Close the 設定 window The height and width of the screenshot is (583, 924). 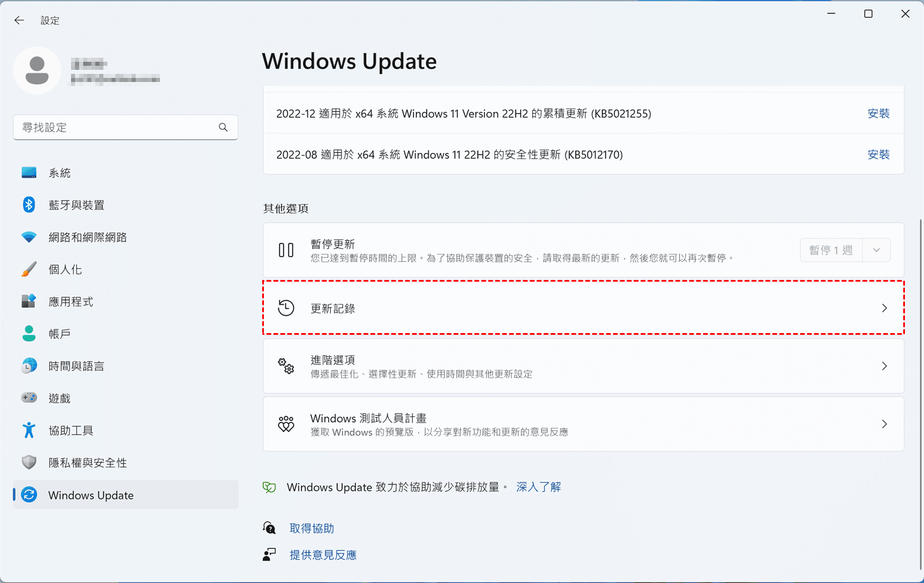(905, 14)
